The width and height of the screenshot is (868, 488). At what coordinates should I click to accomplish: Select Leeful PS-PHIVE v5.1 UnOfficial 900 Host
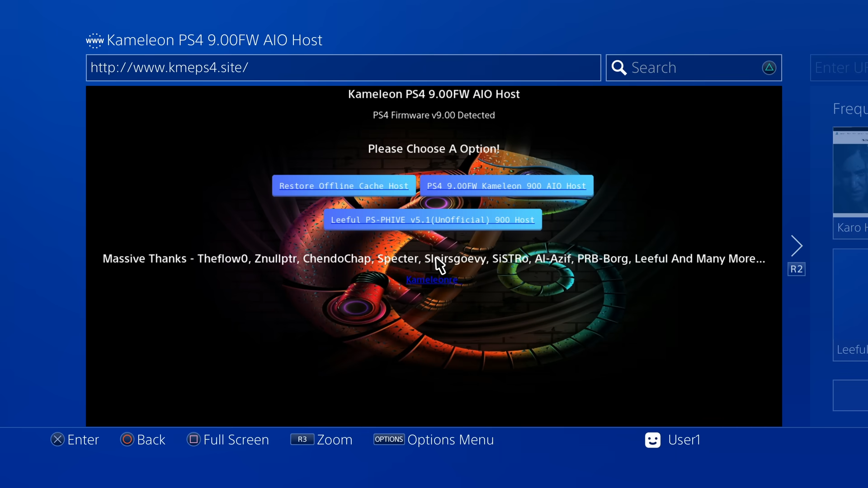click(x=433, y=220)
